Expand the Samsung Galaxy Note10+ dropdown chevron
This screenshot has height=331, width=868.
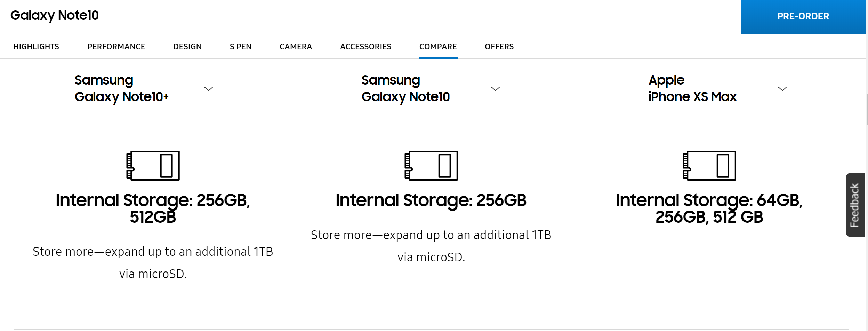[208, 89]
